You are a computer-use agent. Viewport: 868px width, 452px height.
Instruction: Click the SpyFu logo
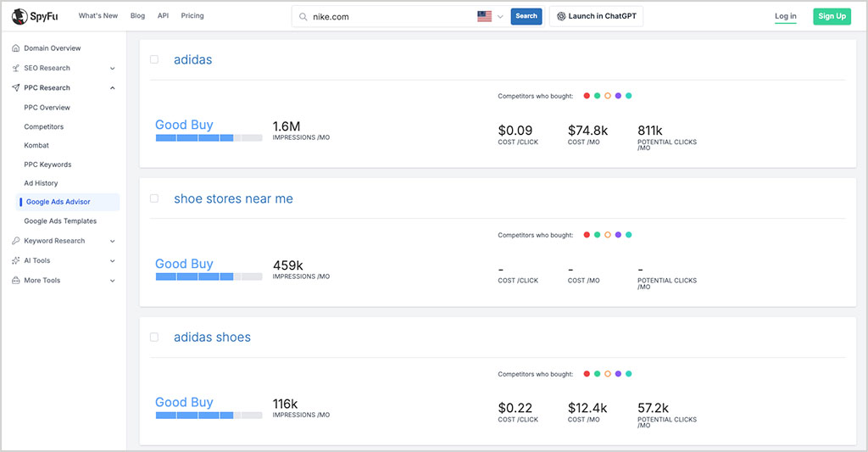point(35,16)
